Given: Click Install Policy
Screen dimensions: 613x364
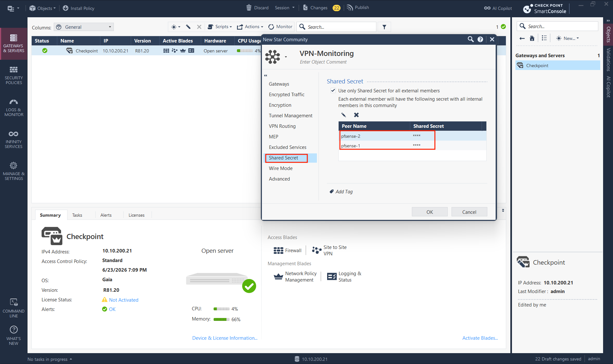Looking at the screenshot, I should click(x=79, y=8).
